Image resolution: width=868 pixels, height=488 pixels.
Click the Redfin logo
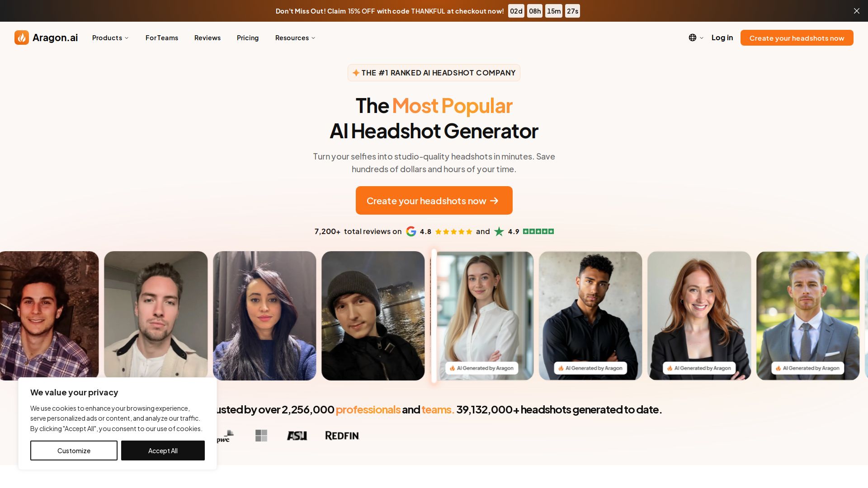[342, 436]
